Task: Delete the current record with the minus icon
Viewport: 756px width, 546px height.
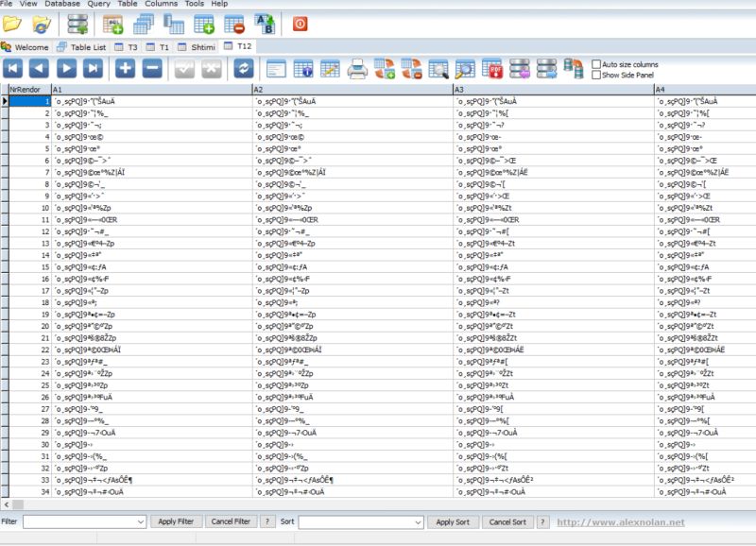Action: (150, 67)
